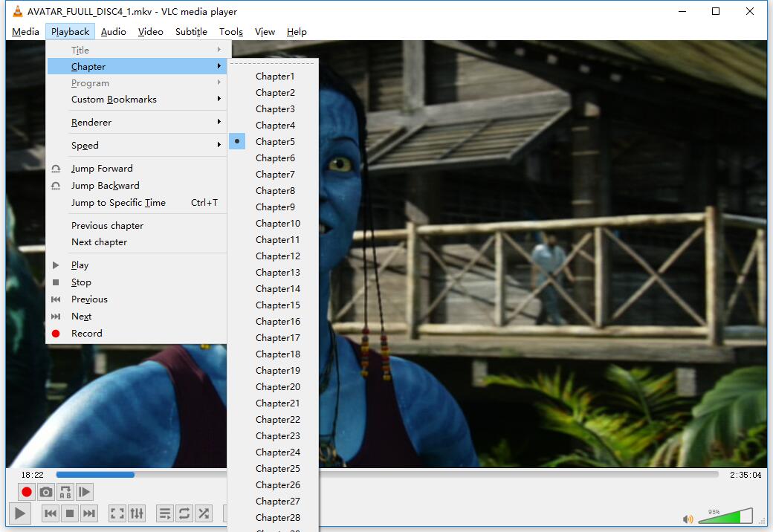This screenshot has width=773, height=532.
Task: Close the Playback menu via its header
Action: (70, 31)
